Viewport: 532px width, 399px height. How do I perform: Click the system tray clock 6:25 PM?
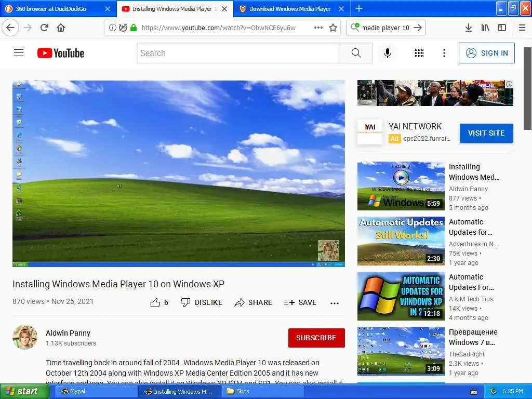[x=513, y=392]
